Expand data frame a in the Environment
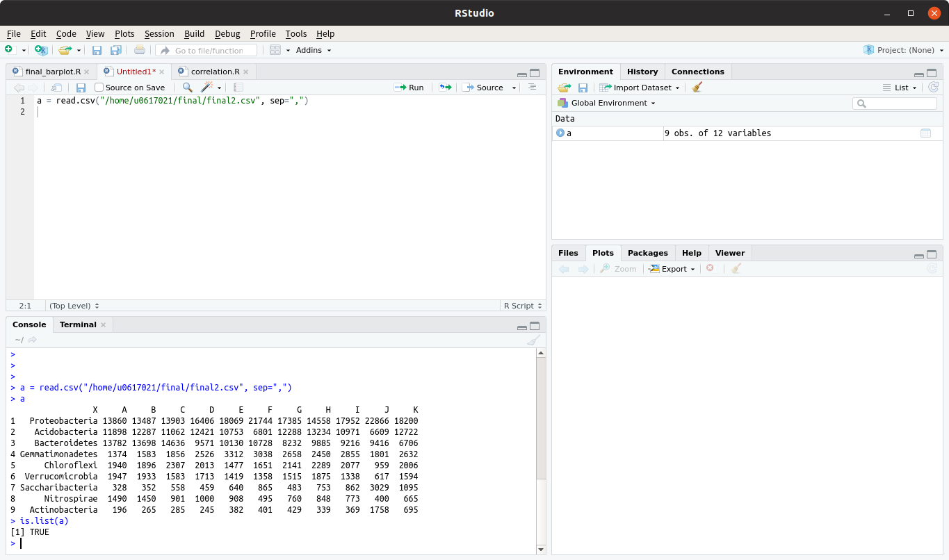This screenshot has width=949, height=560. tap(560, 133)
